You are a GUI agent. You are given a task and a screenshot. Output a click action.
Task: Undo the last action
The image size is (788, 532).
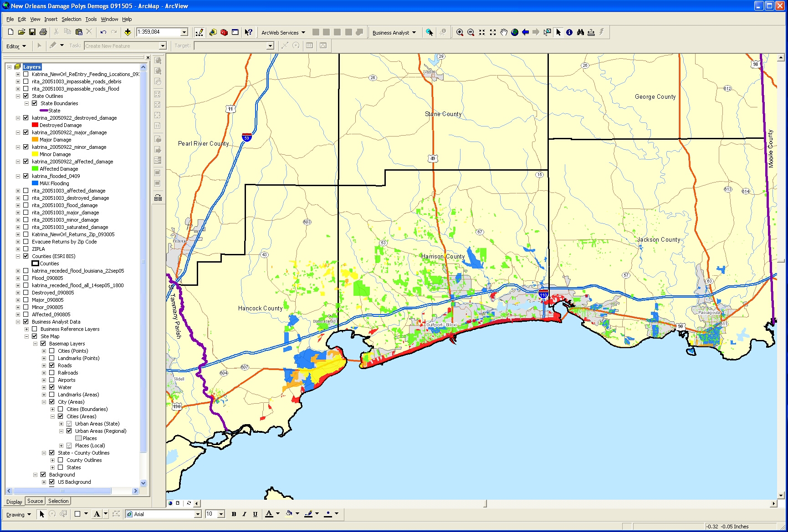(x=103, y=32)
